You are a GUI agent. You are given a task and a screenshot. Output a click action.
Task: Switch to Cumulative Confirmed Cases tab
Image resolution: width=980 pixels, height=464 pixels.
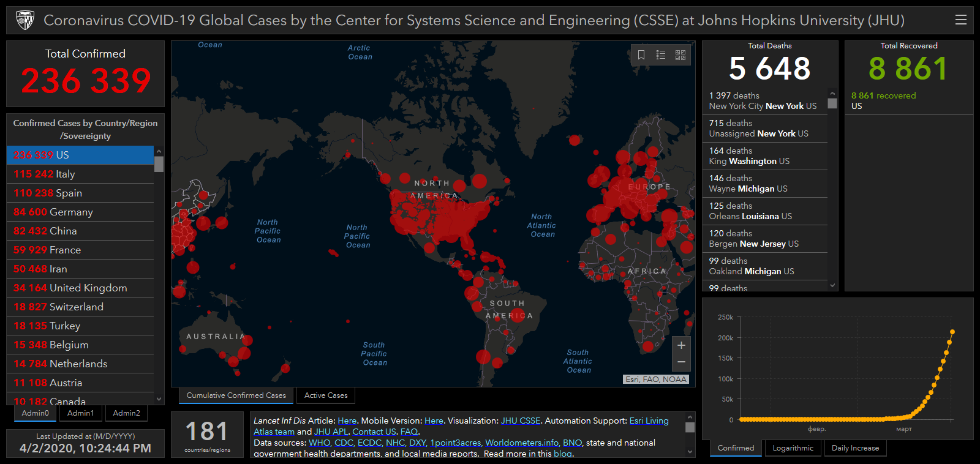[x=236, y=395]
